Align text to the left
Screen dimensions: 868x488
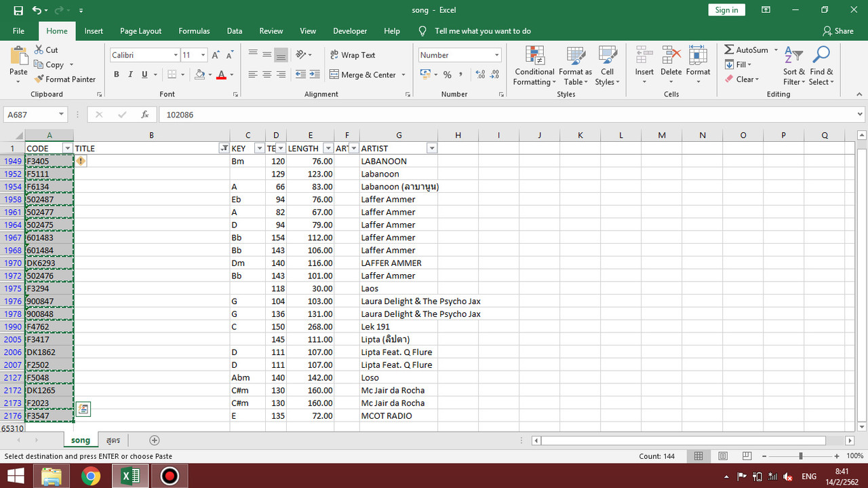coord(253,75)
